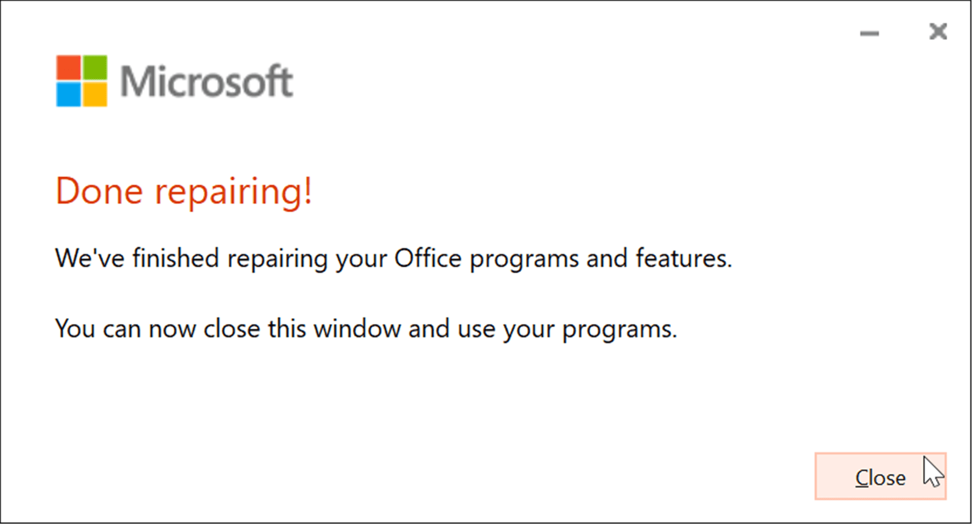
Task: Click the word "and" in the first sentence
Action: [607, 258]
